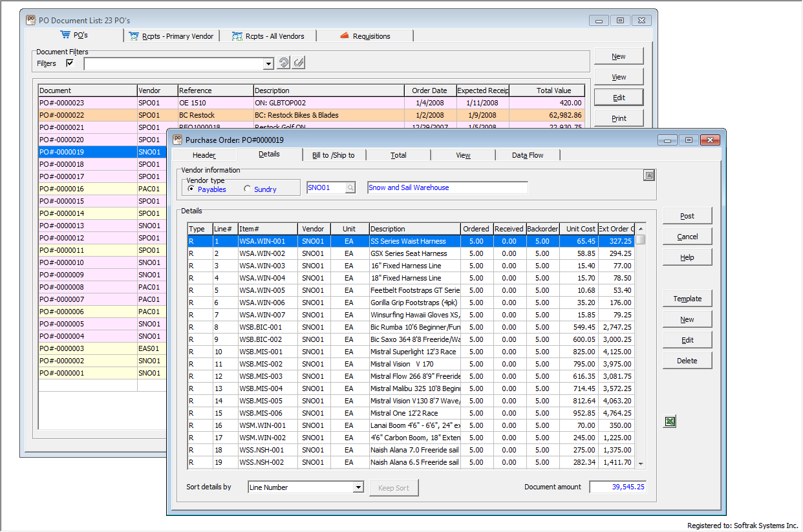Screen dimensions: 803x532
Task: Switch to the Bill to /Ship to tab
Action: (x=333, y=155)
